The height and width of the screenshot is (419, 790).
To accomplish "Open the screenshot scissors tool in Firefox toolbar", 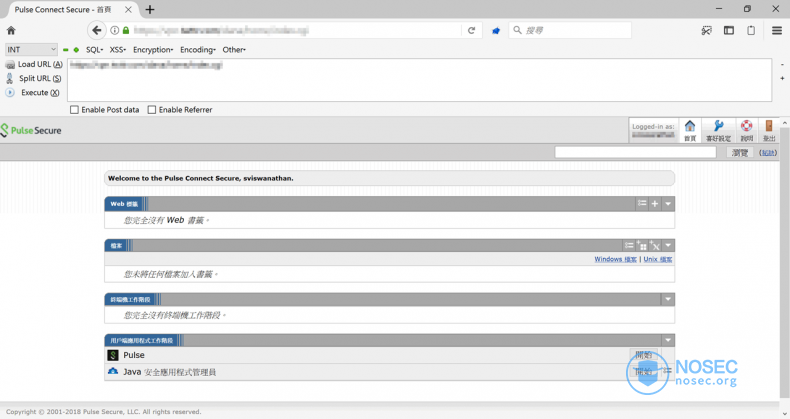I will [706, 31].
